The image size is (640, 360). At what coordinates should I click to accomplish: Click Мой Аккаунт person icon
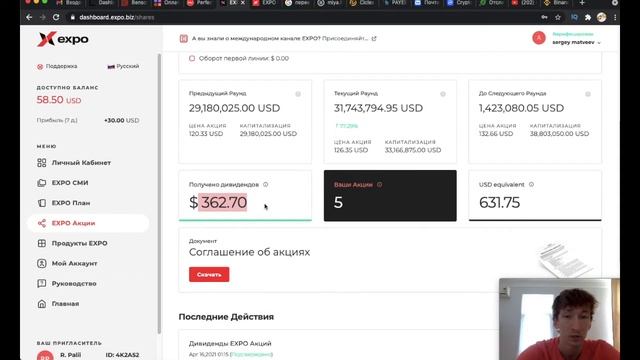(42, 263)
